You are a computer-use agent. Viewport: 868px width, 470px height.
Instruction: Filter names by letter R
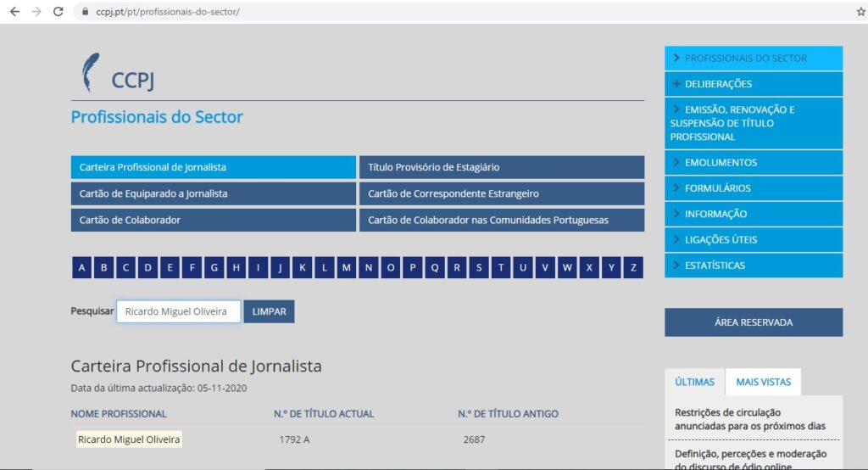point(457,268)
